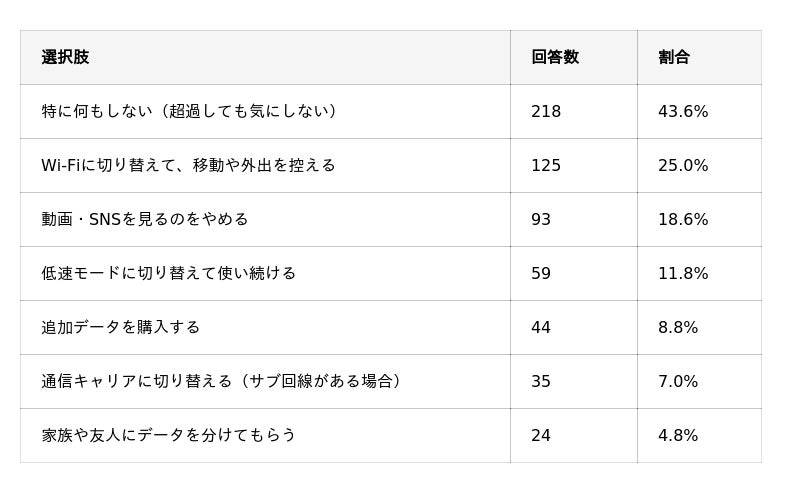This screenshot has height=493, width=800.
Task: Click the answer count 125 cell
Action: pyautogui.click(x=546, y=165)
